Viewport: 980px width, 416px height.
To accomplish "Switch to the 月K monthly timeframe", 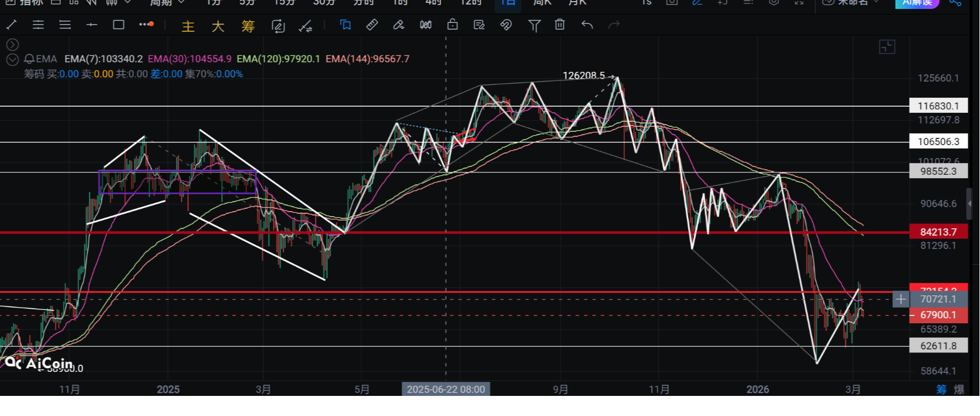I will tap(577, 3).
